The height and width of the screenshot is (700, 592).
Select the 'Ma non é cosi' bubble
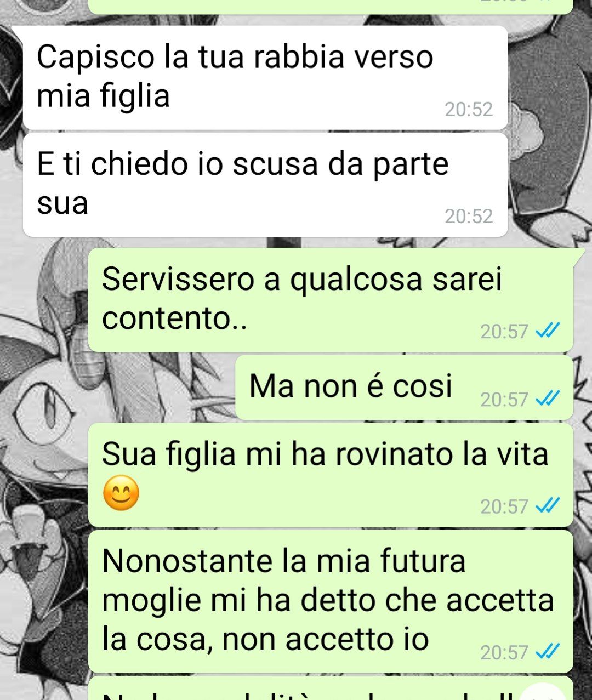[x=405, y=388]
